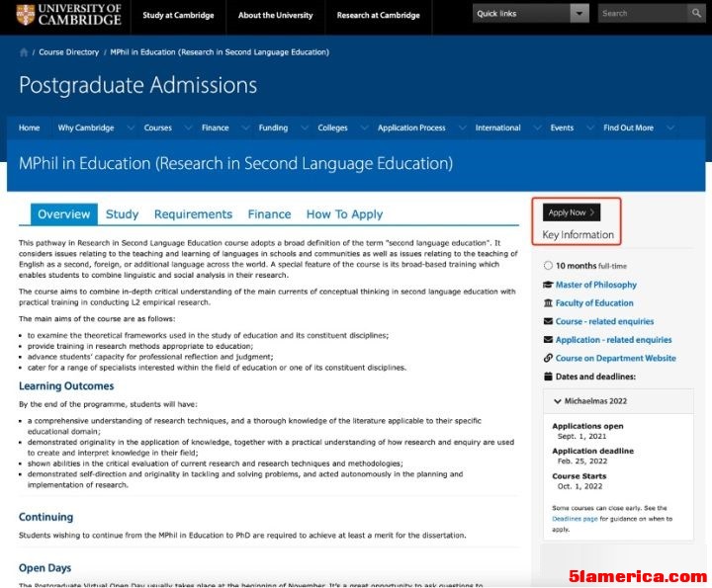Click the Sept. 1, 2021 open date

[x=581, y=436]
